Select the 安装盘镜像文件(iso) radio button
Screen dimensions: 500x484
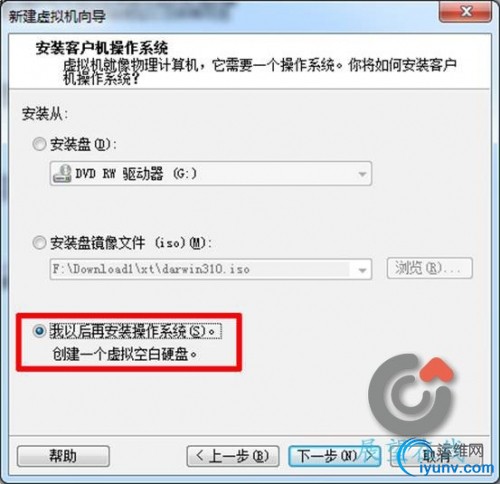click(x=39, y=243)
